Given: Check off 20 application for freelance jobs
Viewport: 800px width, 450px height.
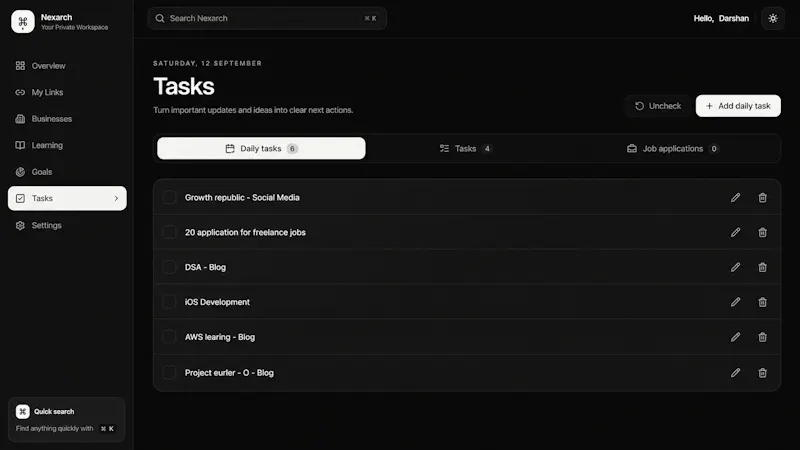Looking at the screenshot, I should point(169,232).
